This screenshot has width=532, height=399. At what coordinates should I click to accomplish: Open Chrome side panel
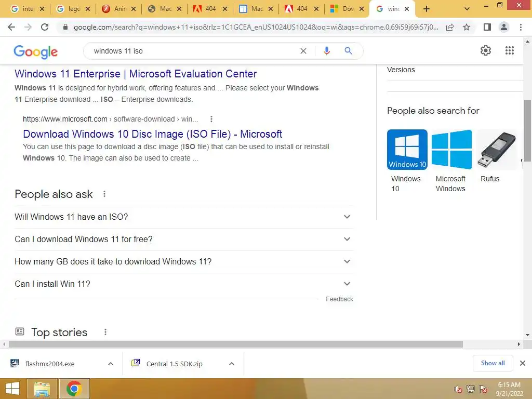point(487,27)
